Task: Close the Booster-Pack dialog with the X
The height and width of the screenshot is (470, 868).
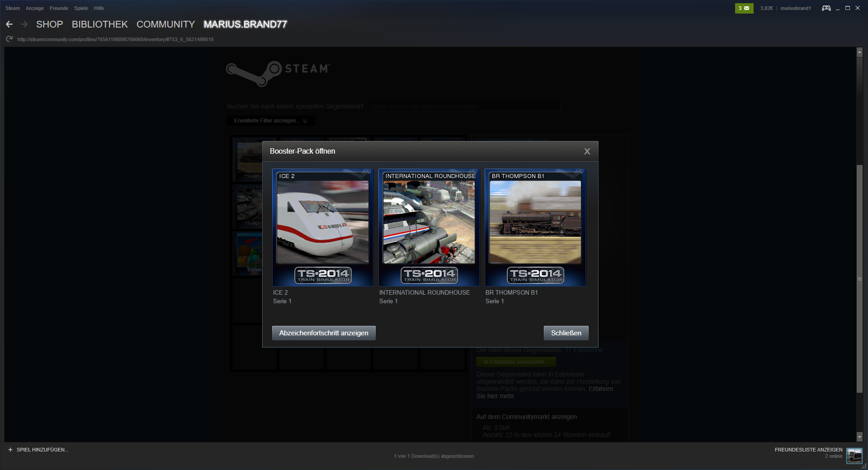Action: 587,151
